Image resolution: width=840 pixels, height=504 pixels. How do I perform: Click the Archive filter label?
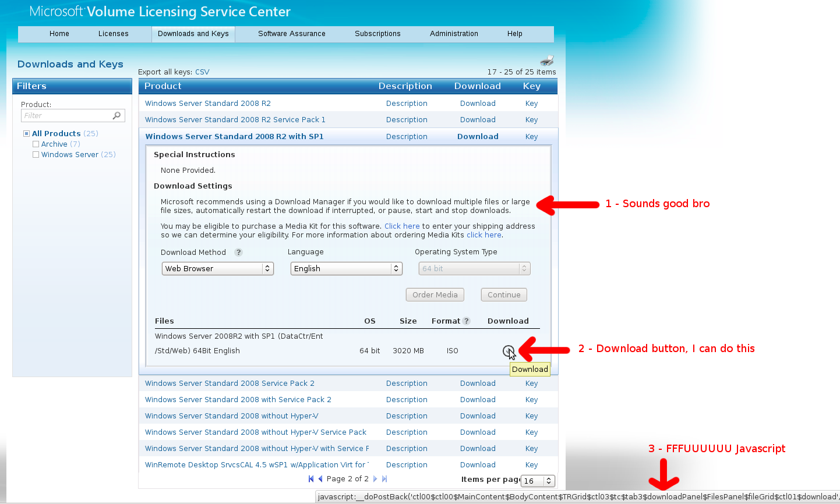[54, 144]
